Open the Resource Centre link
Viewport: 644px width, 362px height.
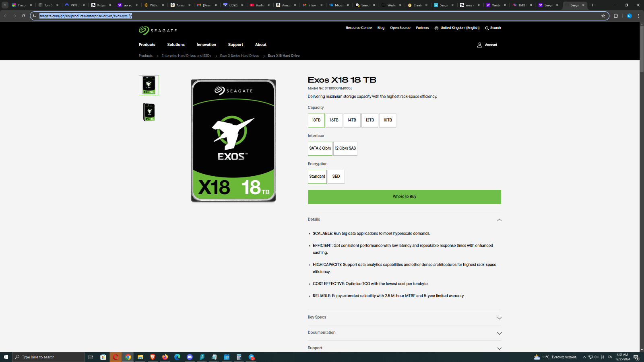click(359, 28)
